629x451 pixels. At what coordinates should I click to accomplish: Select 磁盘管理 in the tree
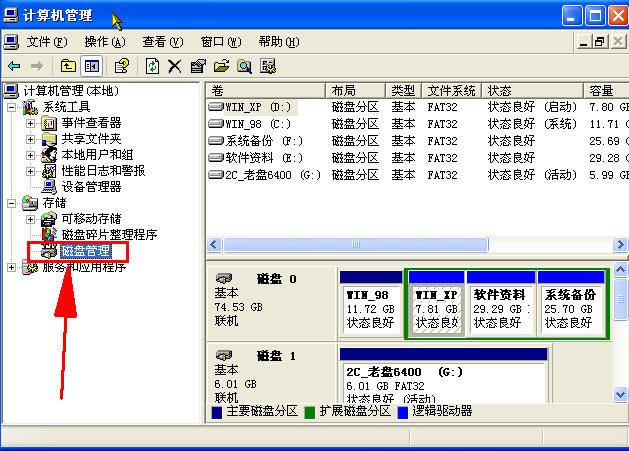point(85,251)
